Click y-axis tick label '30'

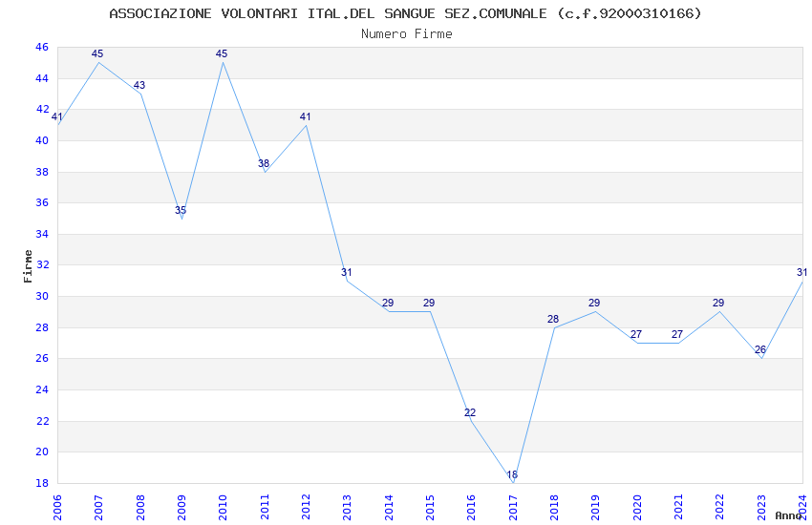[42, 296]
